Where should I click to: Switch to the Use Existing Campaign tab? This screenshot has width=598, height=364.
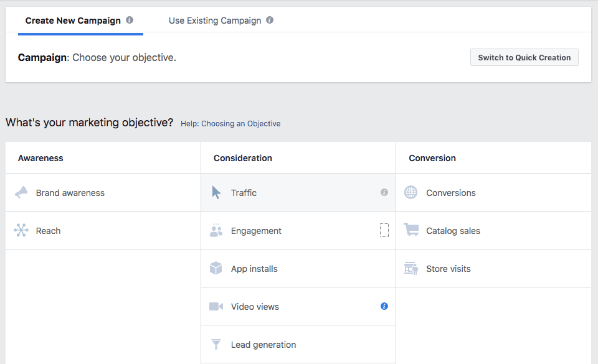pos(215,20)
